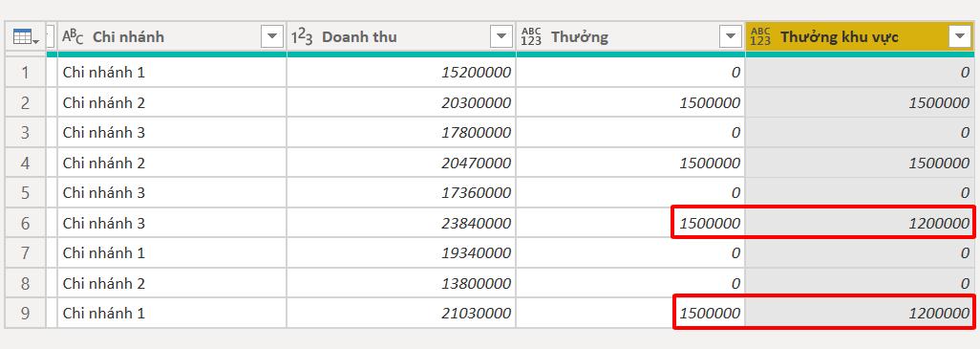Click Thưởng khu vực 0 in row 7
The width and height of the screenshot is (980, 349).
pos(860,252)
